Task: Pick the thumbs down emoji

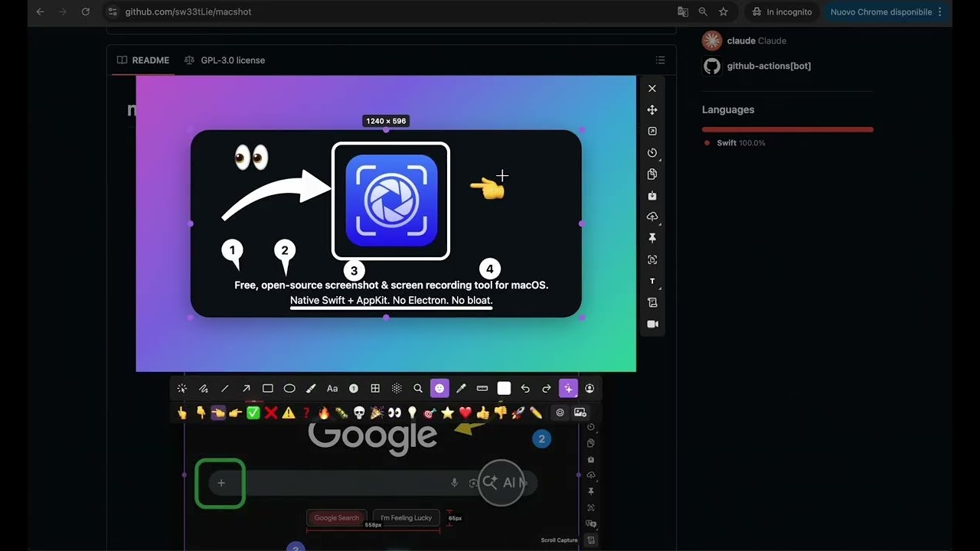Action: pos(501,412)
